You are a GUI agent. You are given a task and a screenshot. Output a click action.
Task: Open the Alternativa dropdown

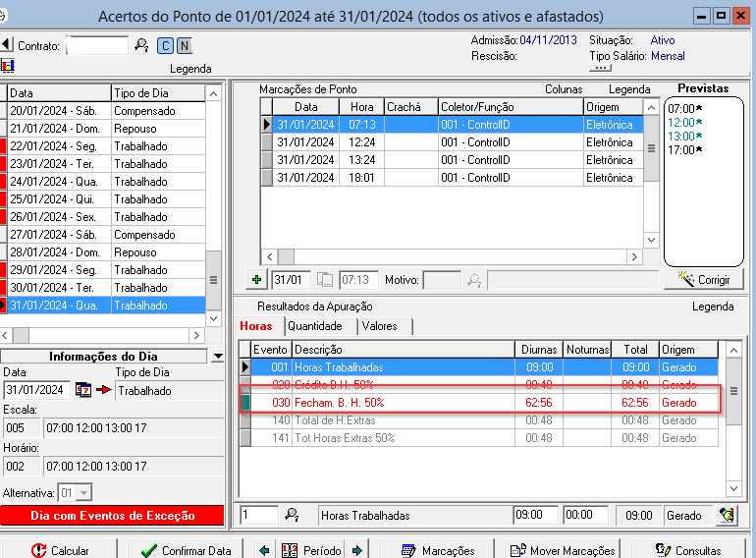(x=83, y=492)
